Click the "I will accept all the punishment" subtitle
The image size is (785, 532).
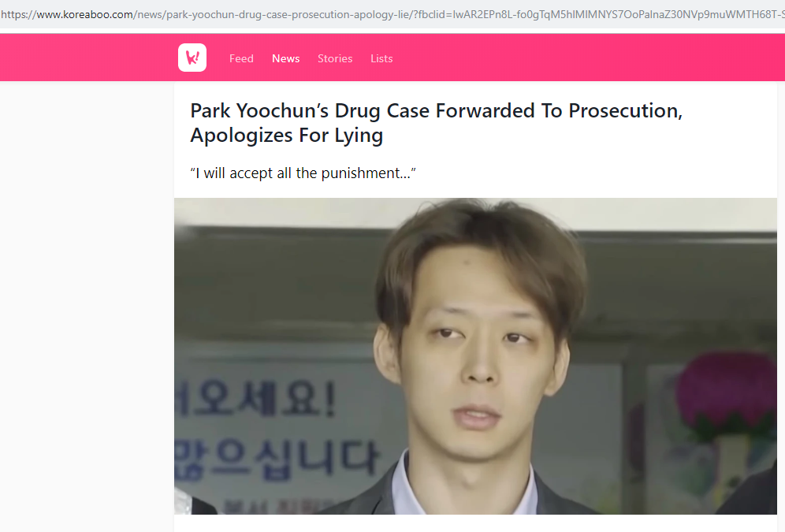tap(303, 173)
